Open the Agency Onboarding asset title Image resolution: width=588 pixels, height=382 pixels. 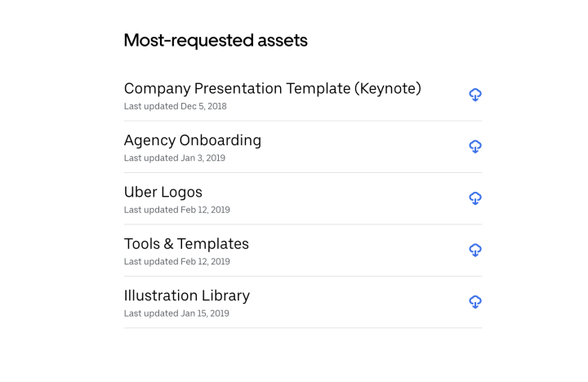[x=193, y=140]
